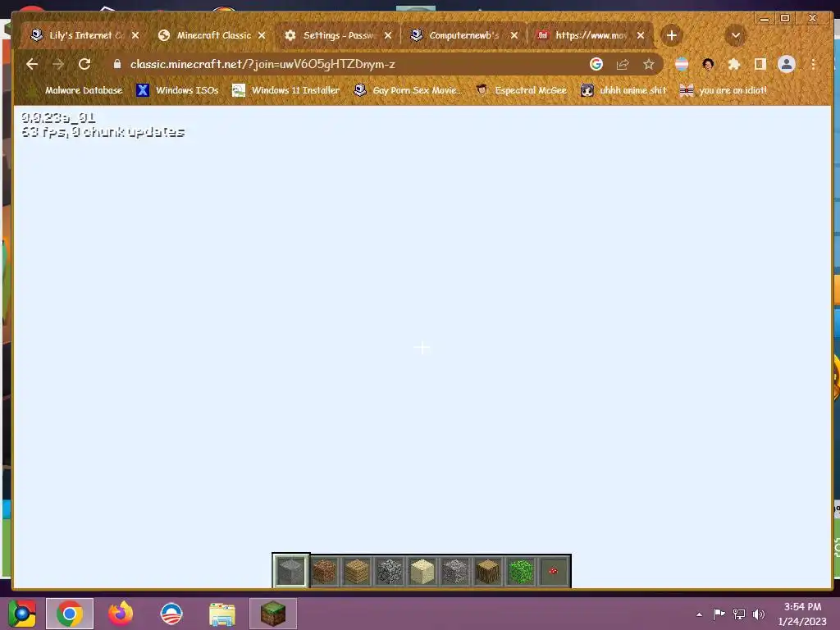
Task: Close the https://www.mo tab
Action: (x=640, y=35)
